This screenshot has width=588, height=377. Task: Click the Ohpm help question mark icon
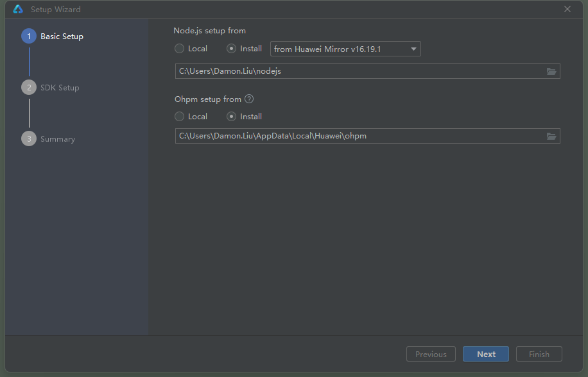250,99
